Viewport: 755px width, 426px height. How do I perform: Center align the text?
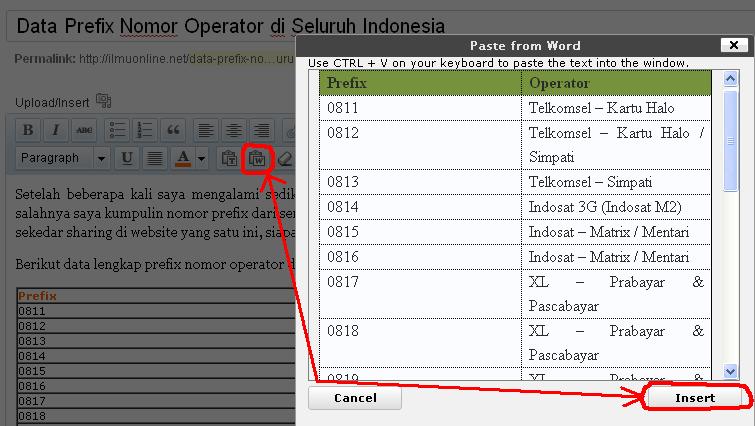(233, 130)
